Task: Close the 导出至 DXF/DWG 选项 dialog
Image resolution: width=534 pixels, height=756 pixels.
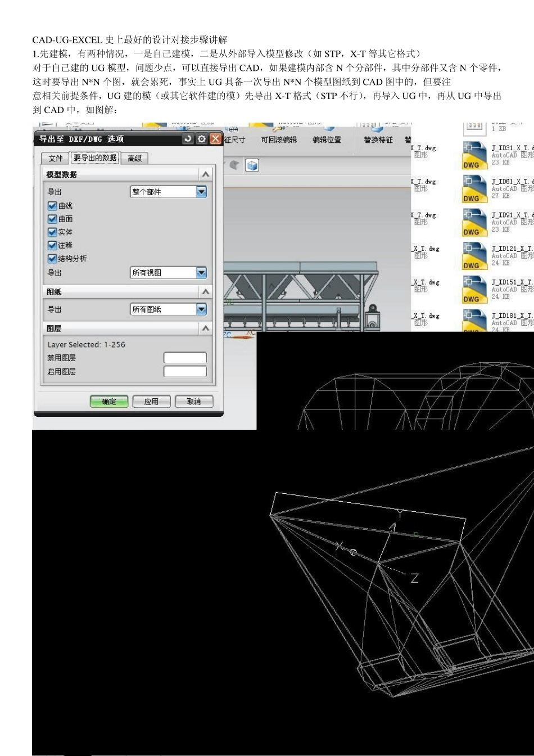Action: click(215, 138)
